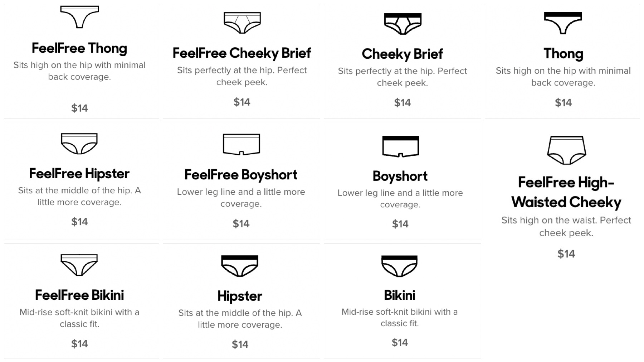Select the FeelFree Hipster icon
The height and width of the screenshot is (362, 644).
[x=79, y=144]
